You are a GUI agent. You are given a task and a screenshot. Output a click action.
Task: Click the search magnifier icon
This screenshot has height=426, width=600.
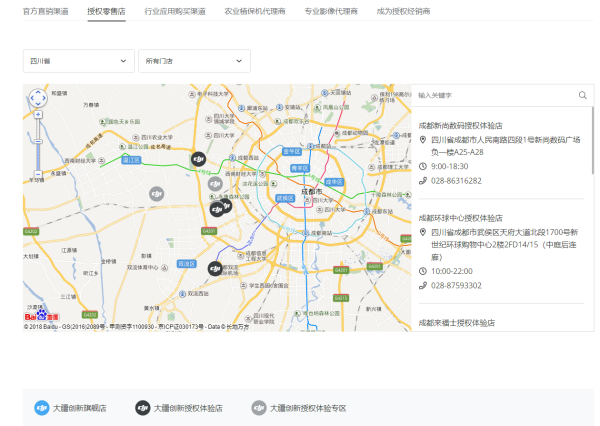pos(583,95)
